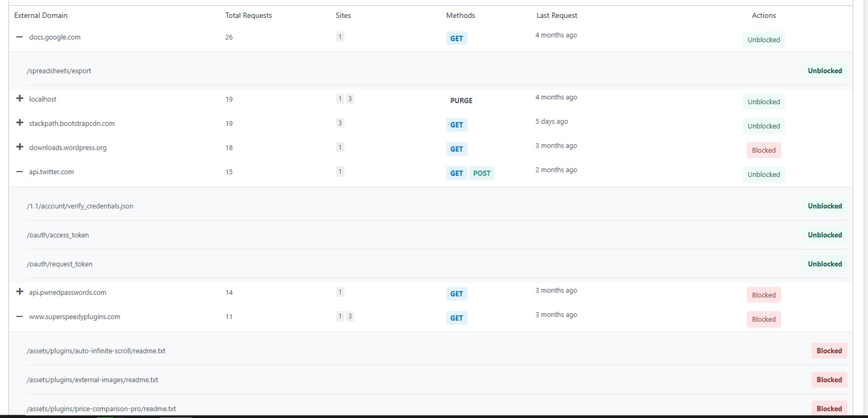
Task: Click site badge 1 for www.superspeedyplugins.com
Action: click(340, 316)
